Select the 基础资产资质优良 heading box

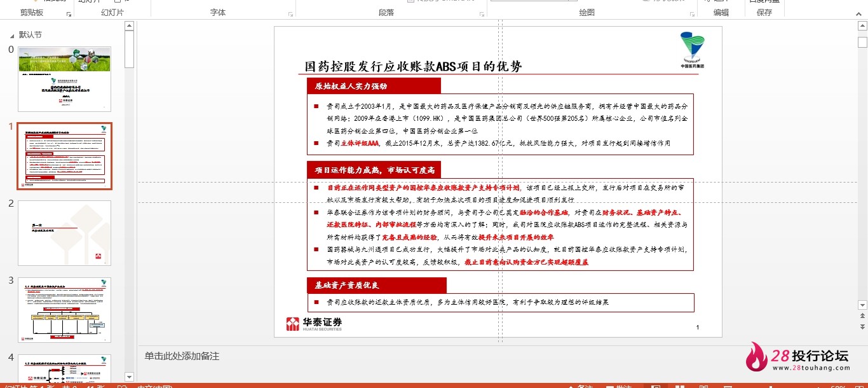click(377, 285)
